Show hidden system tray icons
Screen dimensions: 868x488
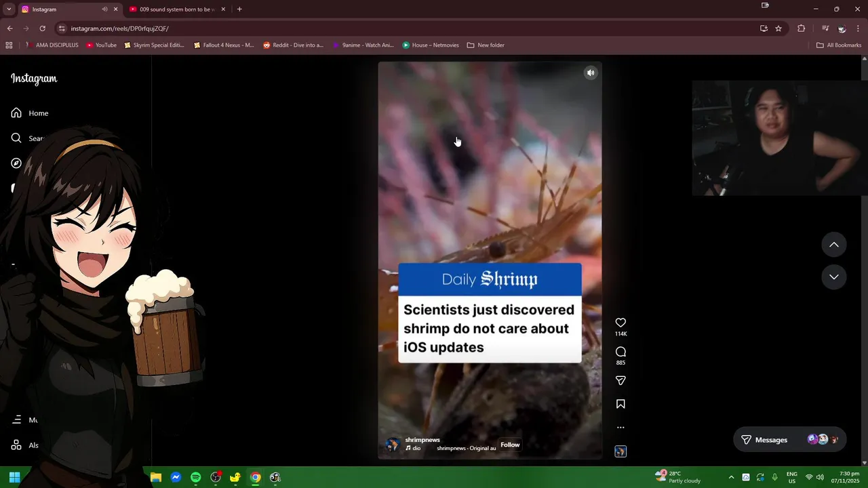[x=731, y=477]
